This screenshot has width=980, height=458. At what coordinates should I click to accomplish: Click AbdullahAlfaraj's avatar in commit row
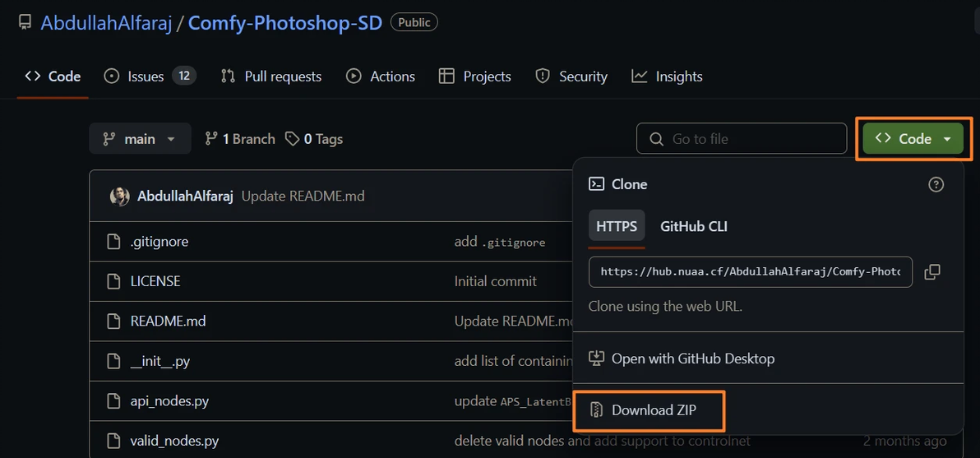pyautogui.click(x=120, y=197)
